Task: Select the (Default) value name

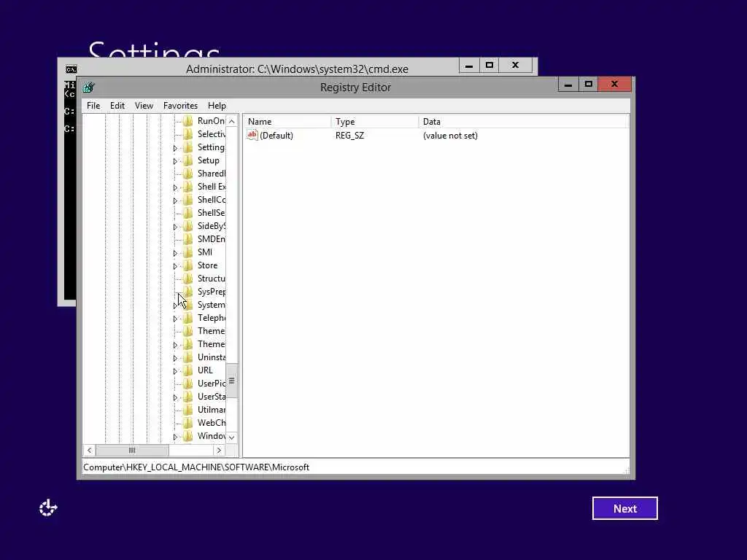Action: coord(276,135)
